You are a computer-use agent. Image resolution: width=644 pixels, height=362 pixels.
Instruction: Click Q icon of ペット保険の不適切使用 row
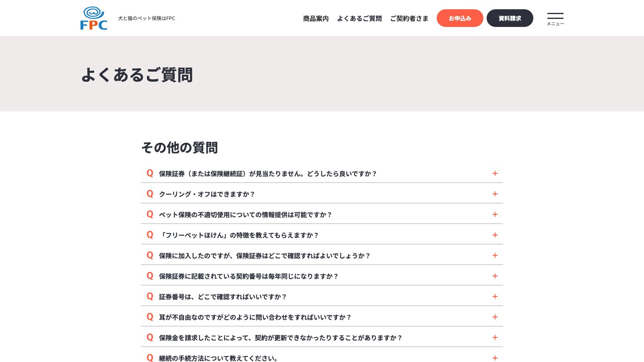pos(150,214)
